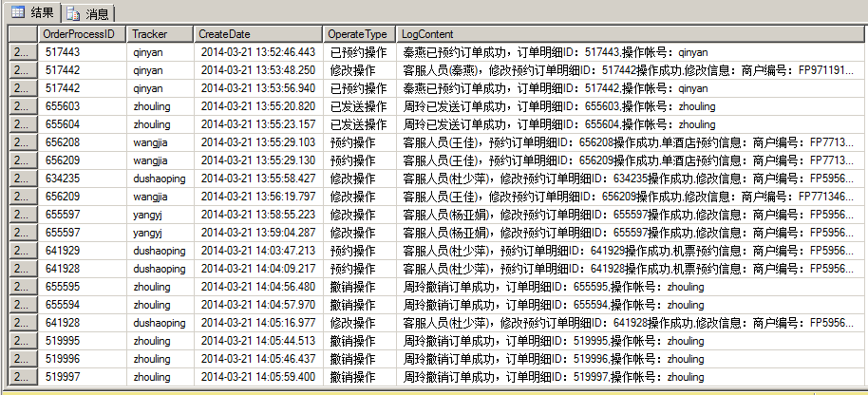Click date cell 2014-03-21 13:56:19.797
Screen dimensions: 868x395
tap(258, 197)
